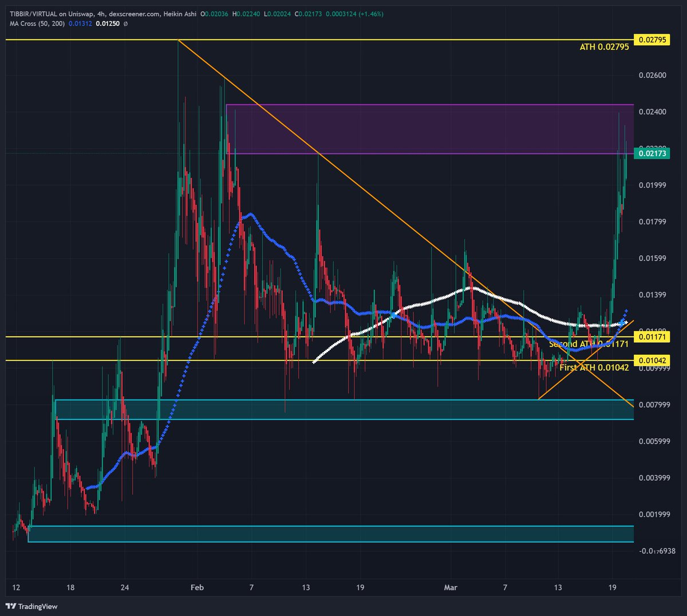Click the high price value H0.02240
Image resolution: width=687 pixels, height=616 pixels.
point(246,14)
